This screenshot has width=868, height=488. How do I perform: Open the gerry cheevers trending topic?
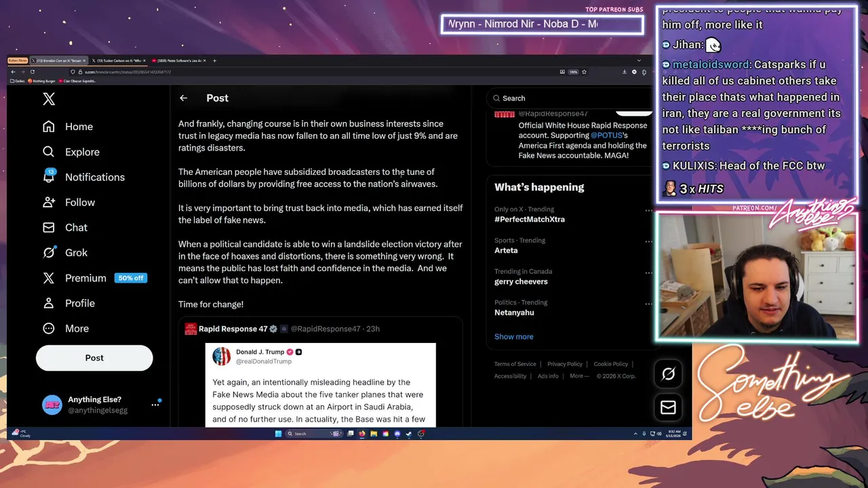[x=521, y=282]
